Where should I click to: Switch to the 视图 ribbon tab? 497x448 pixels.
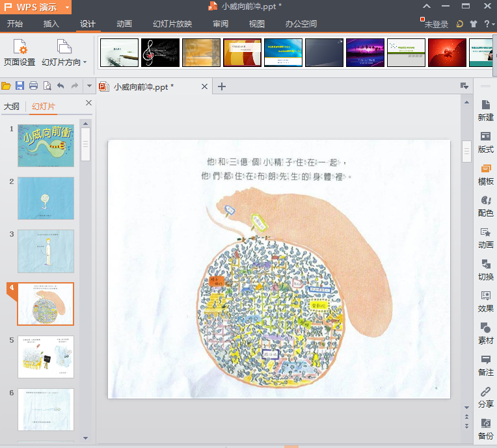click(256, 24)
